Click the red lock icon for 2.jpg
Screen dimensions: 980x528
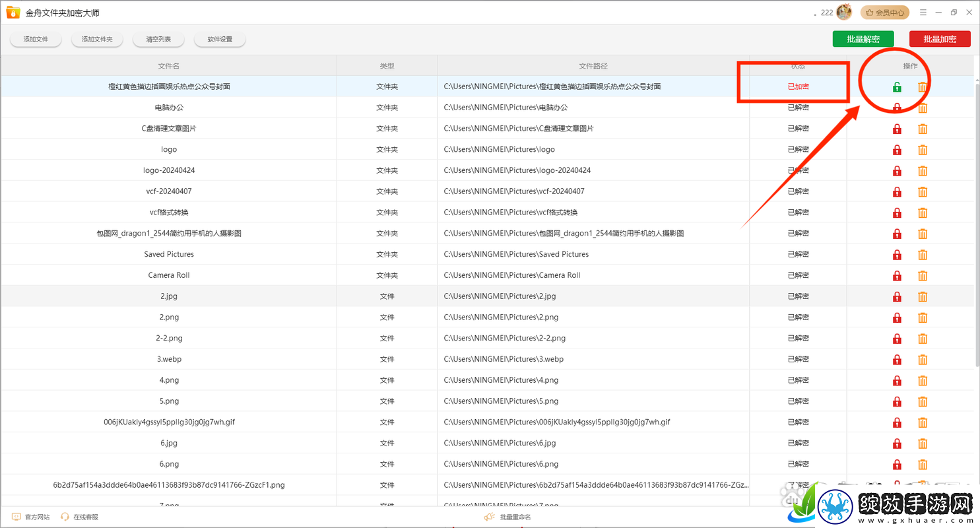pos(897,297)
